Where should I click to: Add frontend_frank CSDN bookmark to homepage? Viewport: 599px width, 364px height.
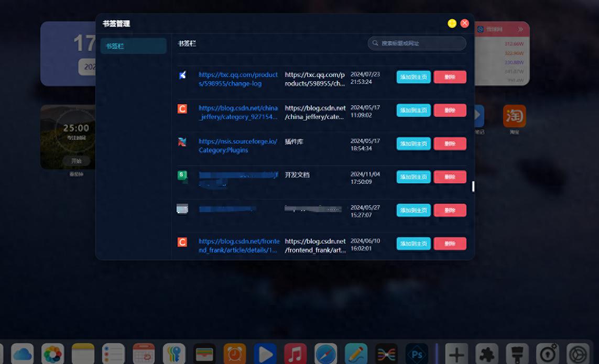pyautogui.click(x=413, y=244)
